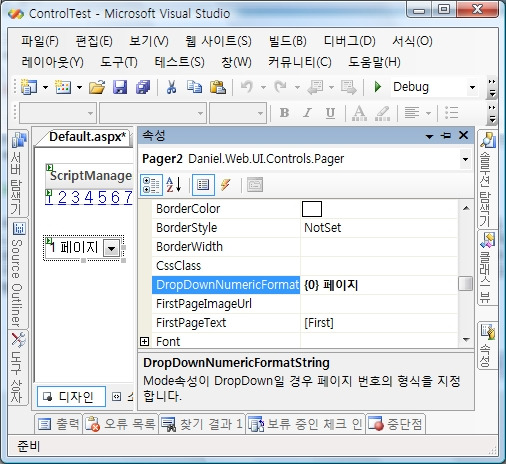This screenshot has height=464, width=506.
Task: Click pager page link 2
Action: coord(62,197)
